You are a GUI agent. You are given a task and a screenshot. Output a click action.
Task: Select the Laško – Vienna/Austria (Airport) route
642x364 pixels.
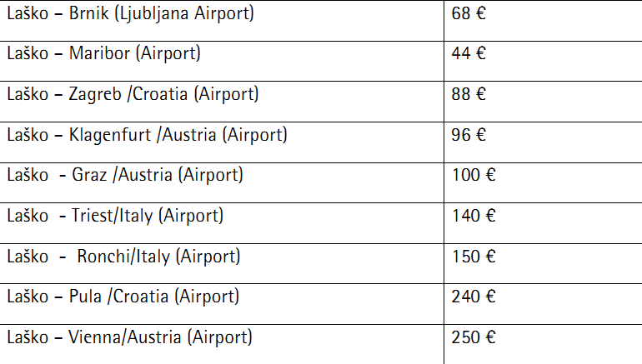coord(129,338)
